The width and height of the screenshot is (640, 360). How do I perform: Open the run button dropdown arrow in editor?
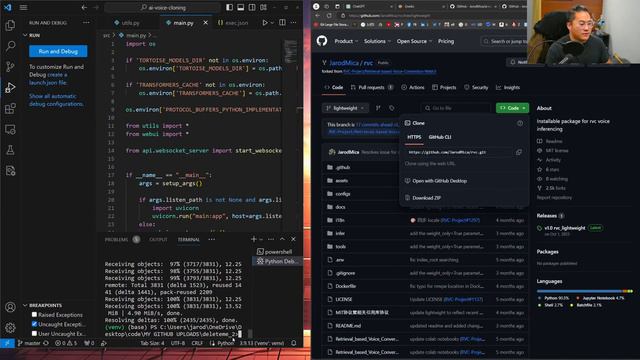(x=272, y=23)
